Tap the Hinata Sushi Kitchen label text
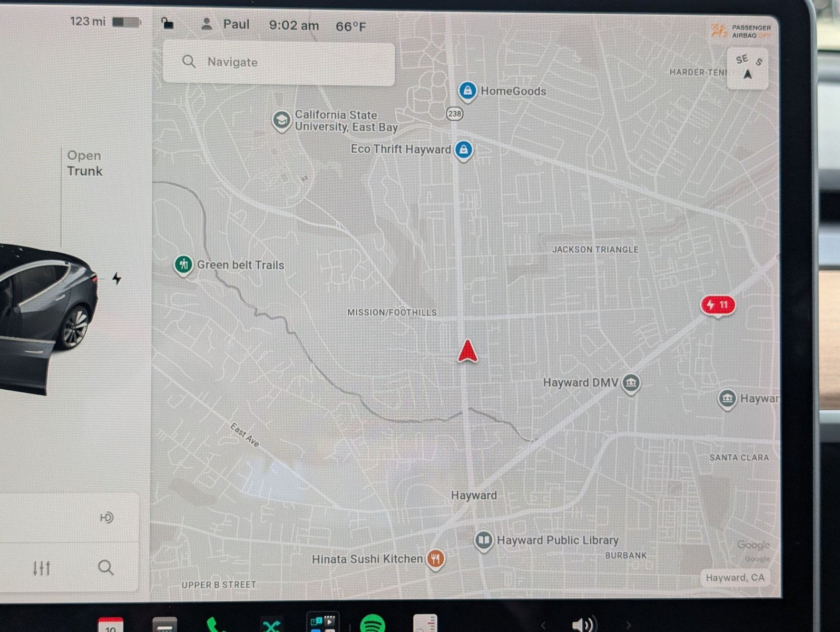The width and height of the screenshot is (840, 632). pyautogui.click(x=367, y=559)
